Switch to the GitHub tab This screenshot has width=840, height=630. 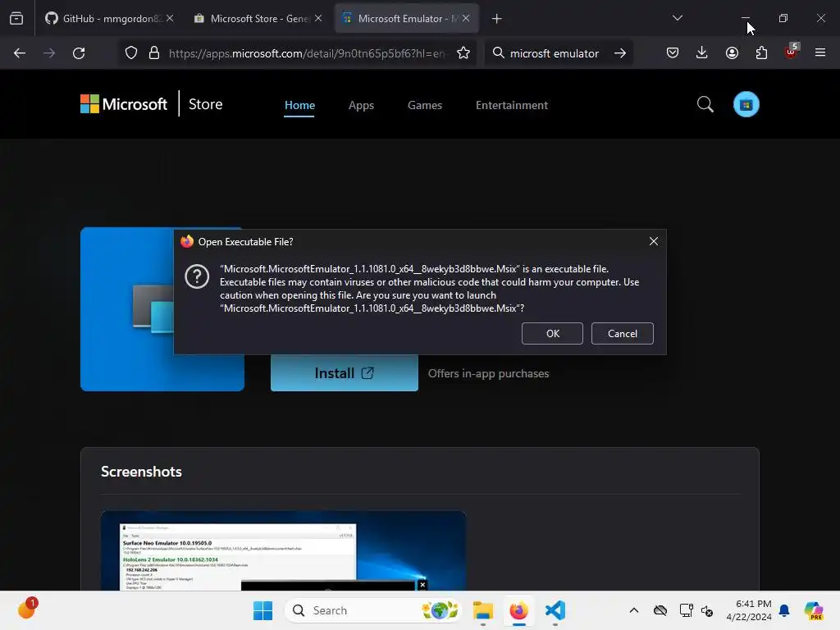tap(109, 19)
